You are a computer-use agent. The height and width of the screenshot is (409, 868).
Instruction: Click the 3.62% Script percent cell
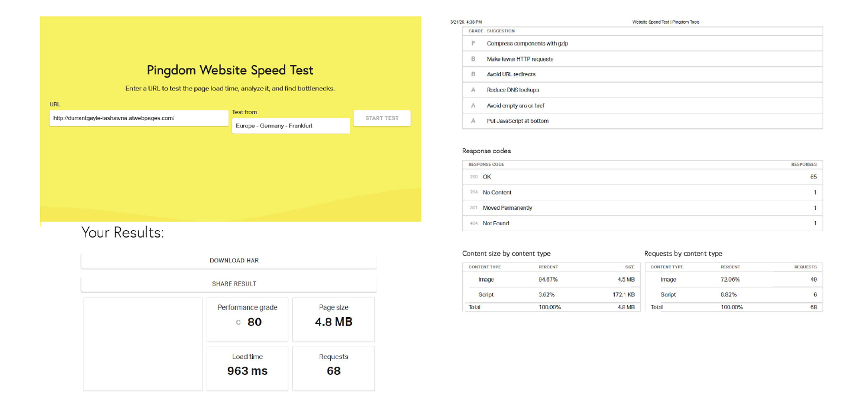point(546,295)
